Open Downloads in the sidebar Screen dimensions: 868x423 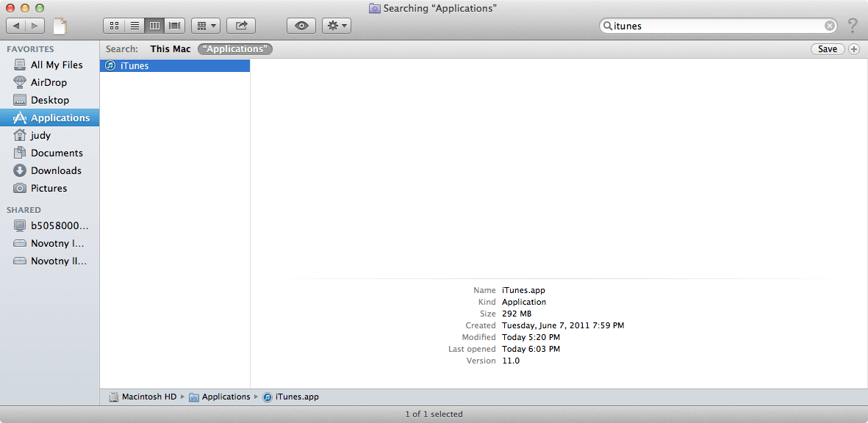50,171
